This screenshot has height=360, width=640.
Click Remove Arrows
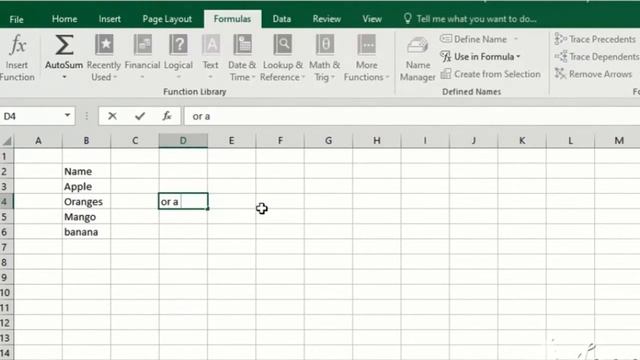click(x=593, y=74)
